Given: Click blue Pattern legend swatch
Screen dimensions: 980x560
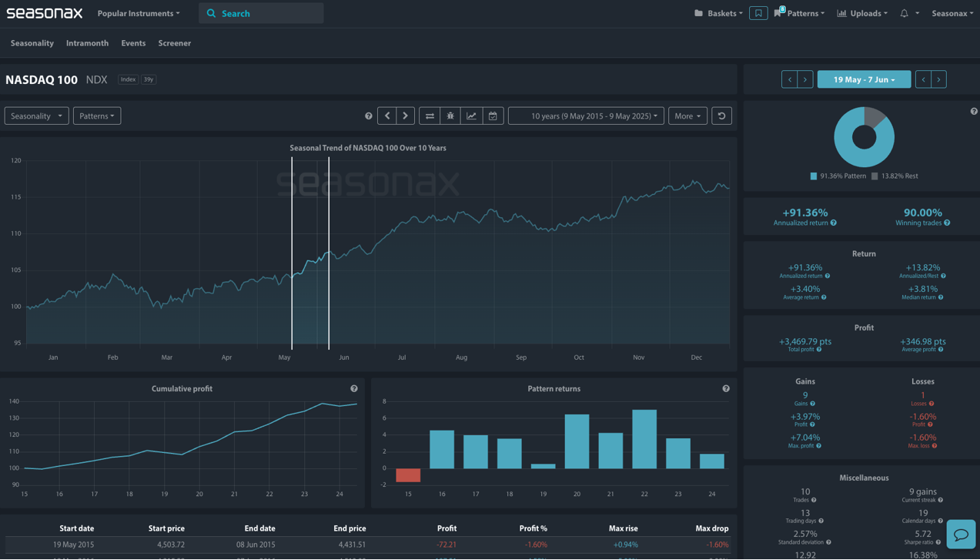Looking at the screenshot, I should click(x=814, y=176).
